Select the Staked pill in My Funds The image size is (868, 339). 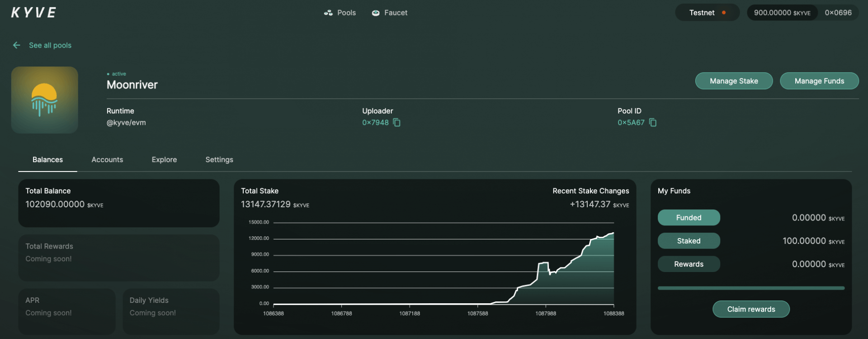(689, 241)
